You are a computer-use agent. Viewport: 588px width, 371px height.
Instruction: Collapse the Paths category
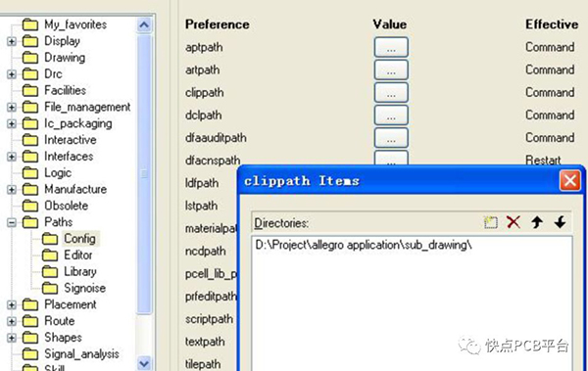click(x=12, y=222)
